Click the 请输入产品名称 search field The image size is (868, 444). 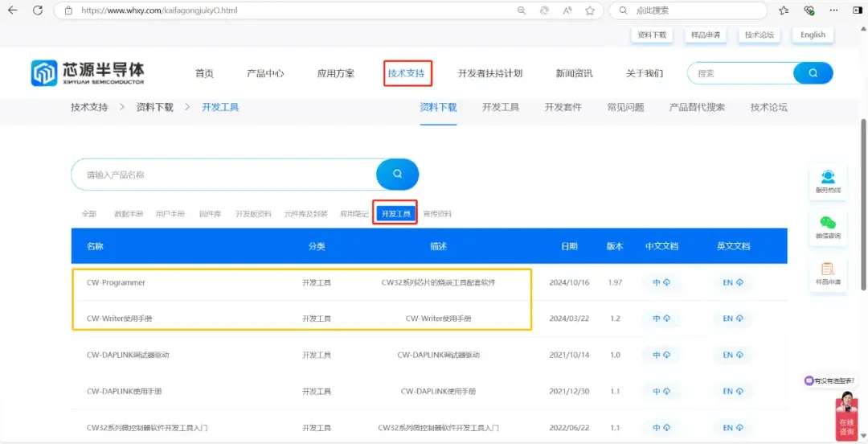click(x=224, y=175)
